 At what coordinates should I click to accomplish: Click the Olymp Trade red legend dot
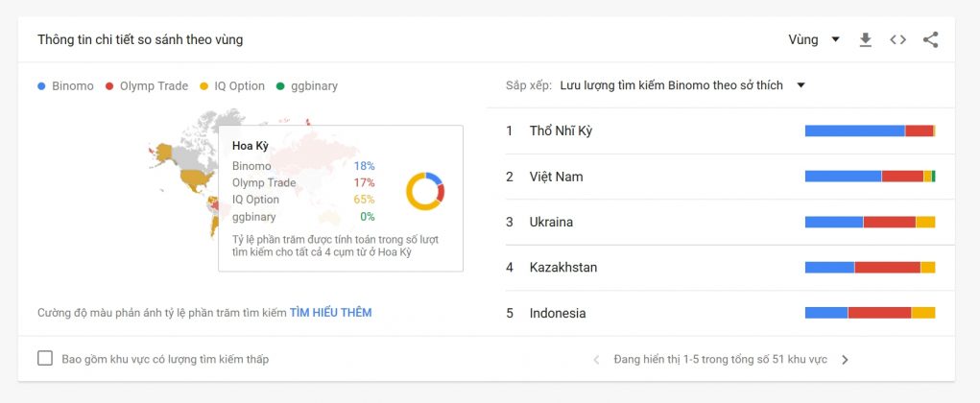click(109, 86)
